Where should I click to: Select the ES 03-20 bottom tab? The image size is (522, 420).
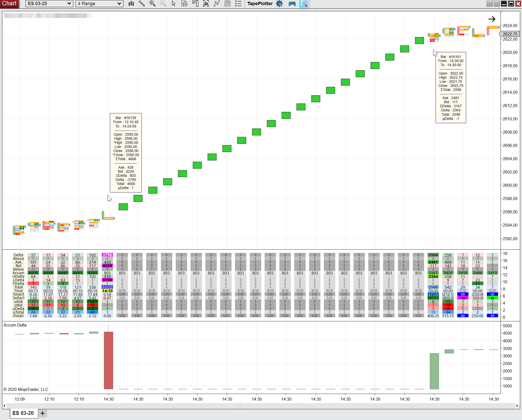click(23, 413)
